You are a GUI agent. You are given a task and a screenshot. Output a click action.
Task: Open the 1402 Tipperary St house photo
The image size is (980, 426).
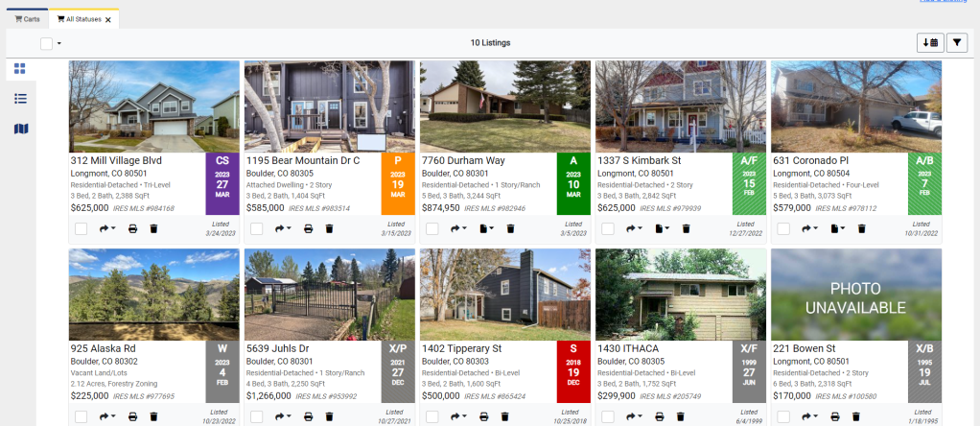click(x=505, y=294)
